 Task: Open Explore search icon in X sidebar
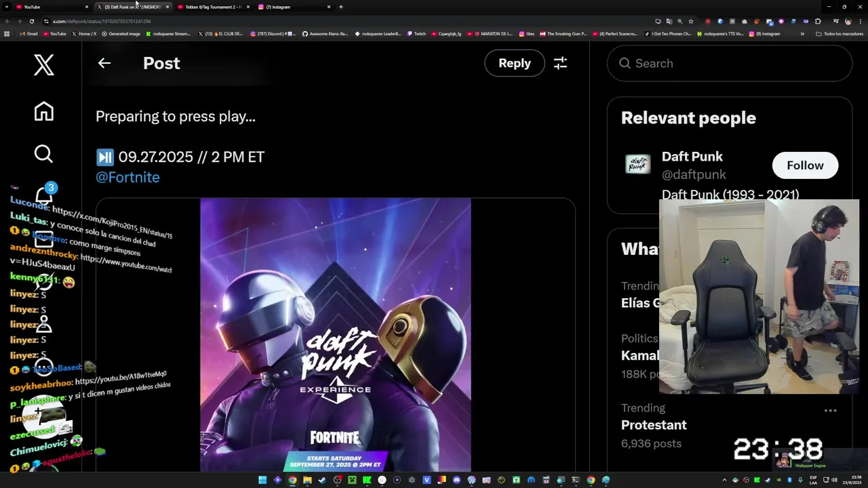[x=43, y=154]
